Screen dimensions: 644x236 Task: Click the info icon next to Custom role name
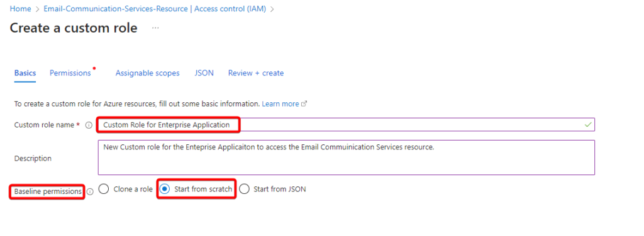coord(88,126)
